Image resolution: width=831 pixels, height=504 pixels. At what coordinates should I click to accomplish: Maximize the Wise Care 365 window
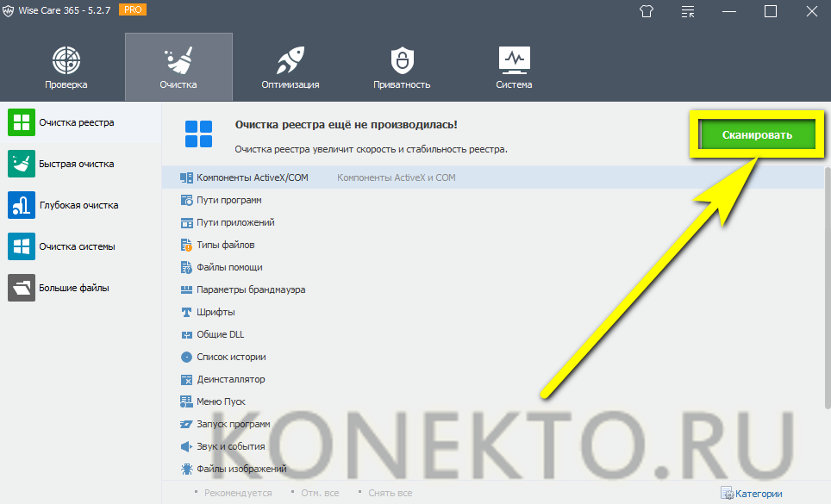click(x=771, y=11)
